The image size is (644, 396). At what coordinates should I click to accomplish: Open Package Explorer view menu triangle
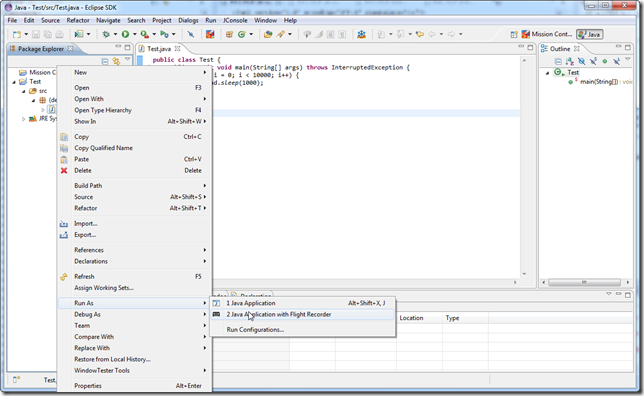point(127,60)
